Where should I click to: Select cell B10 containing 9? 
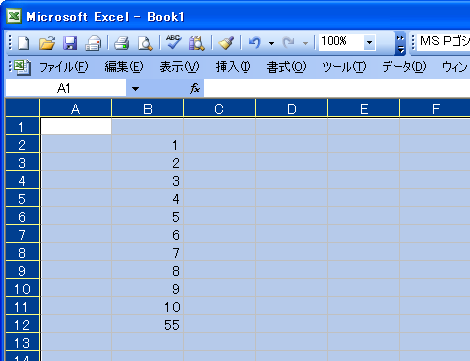148,288
